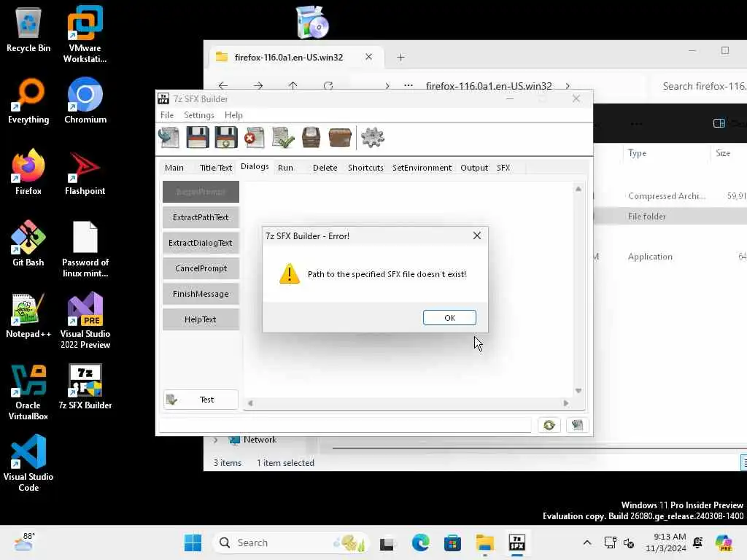Select Network in File Explorer navigation pane
The image size is (747, 560).
[x=260, y=440]
